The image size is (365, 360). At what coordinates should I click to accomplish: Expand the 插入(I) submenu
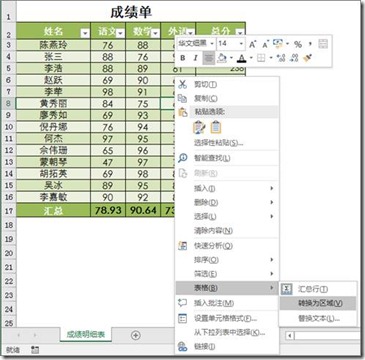tap(227, 188)
